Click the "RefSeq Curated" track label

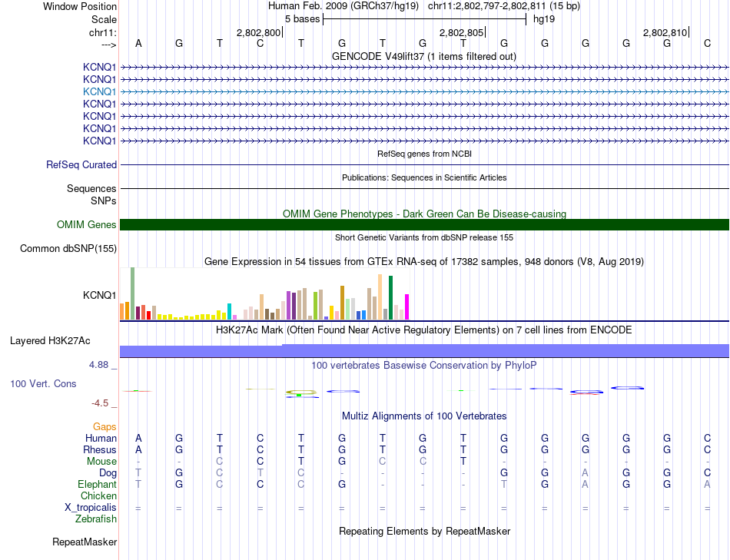click(x=81, y=165)
